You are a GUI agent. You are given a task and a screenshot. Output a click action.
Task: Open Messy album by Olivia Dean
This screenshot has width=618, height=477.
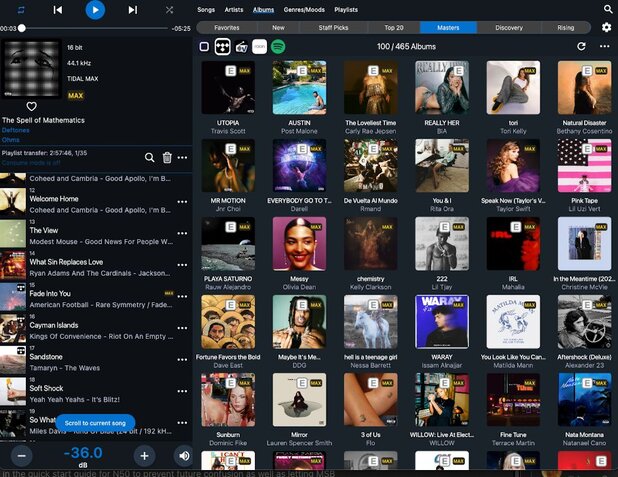point(299,244)
